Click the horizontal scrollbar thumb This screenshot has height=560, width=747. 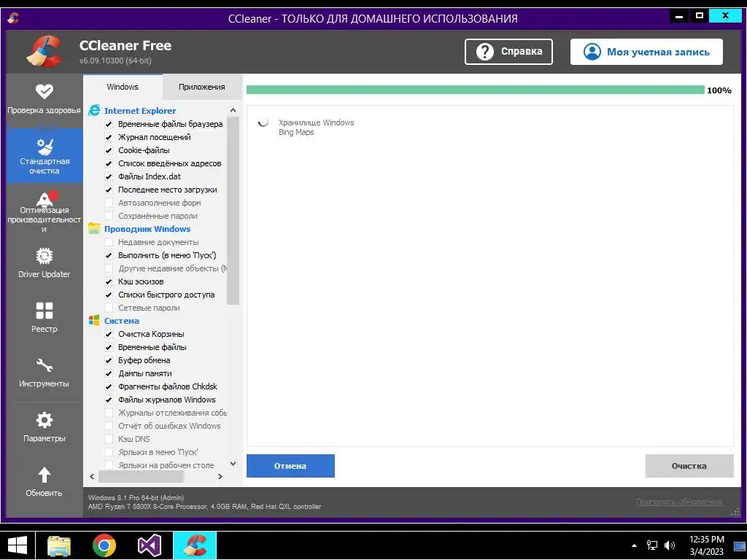[141, 476]
